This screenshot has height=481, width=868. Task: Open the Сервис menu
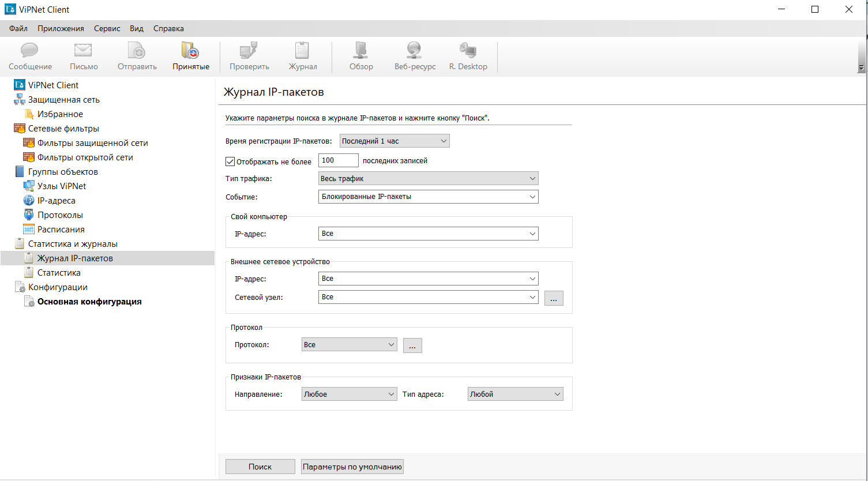tap(107, 28)
